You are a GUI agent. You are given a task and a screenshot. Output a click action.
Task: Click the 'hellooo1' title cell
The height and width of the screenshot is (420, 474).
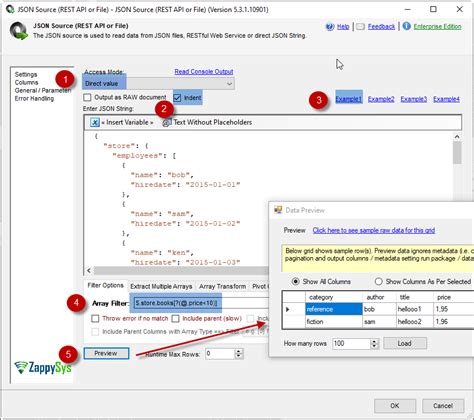(414, 309)
